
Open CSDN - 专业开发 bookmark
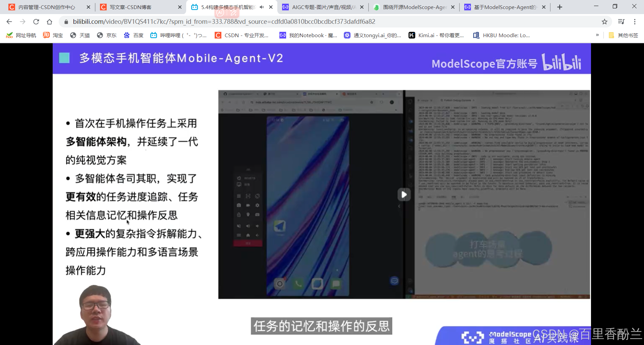click(242, 35)
